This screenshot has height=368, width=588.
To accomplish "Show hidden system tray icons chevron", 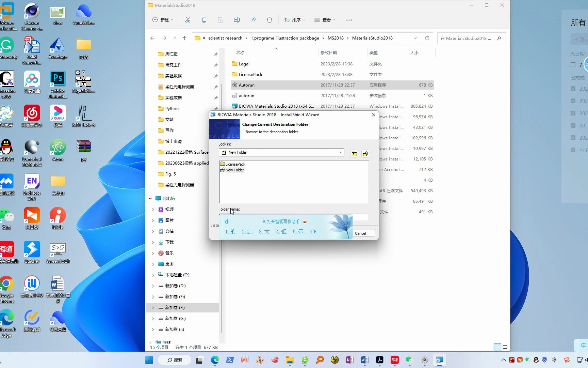I will (x=504, y=360).
